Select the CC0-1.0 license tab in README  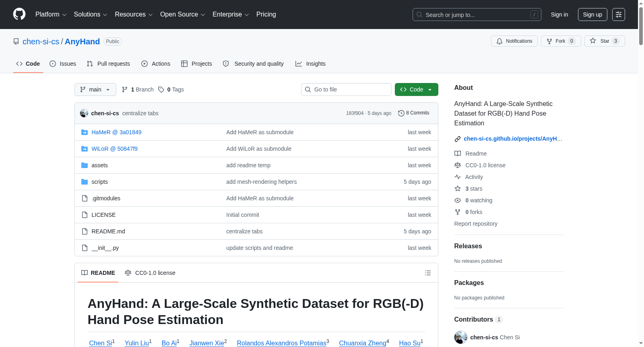(150, 273)
